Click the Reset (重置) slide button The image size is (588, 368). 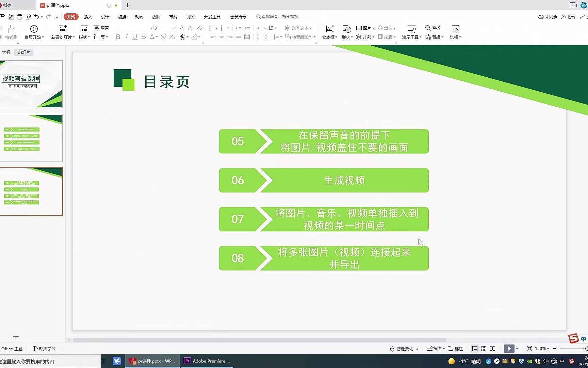[x=101, y=28]
